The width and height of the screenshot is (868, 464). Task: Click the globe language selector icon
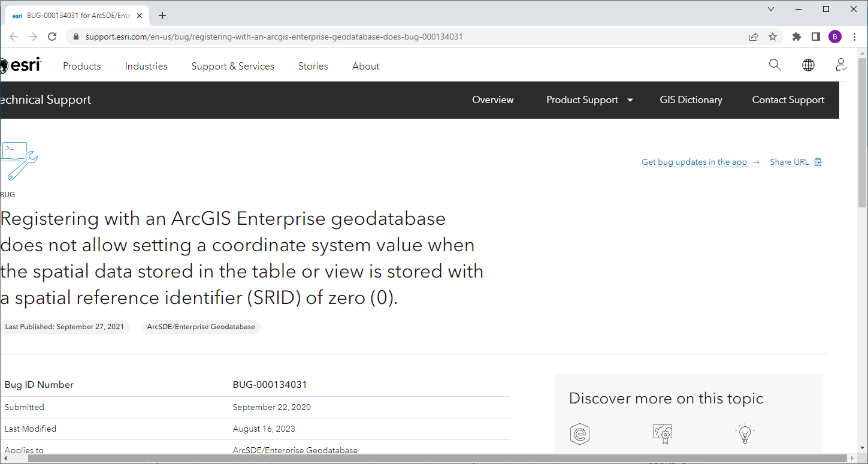808,65
